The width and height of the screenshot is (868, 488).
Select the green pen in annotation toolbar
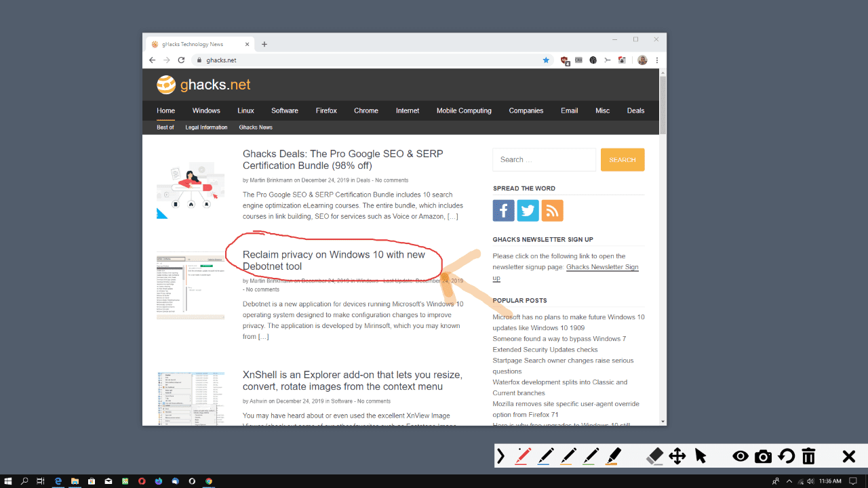click(591, 456)
